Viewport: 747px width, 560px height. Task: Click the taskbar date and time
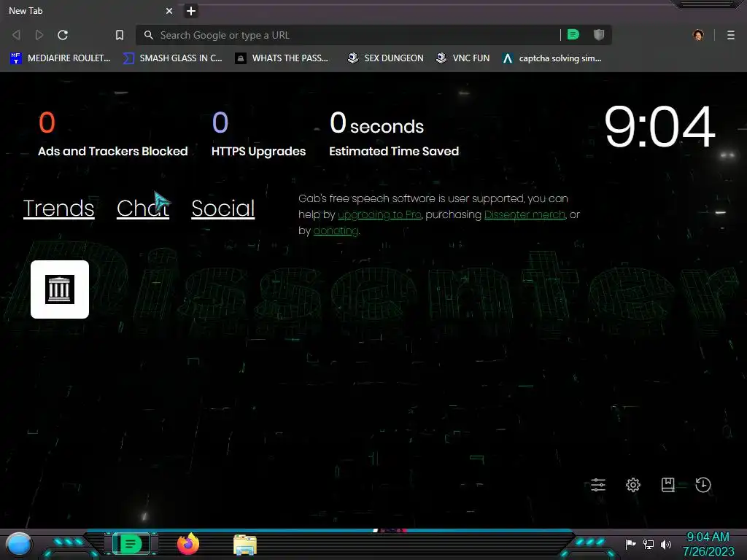[708, 544]
